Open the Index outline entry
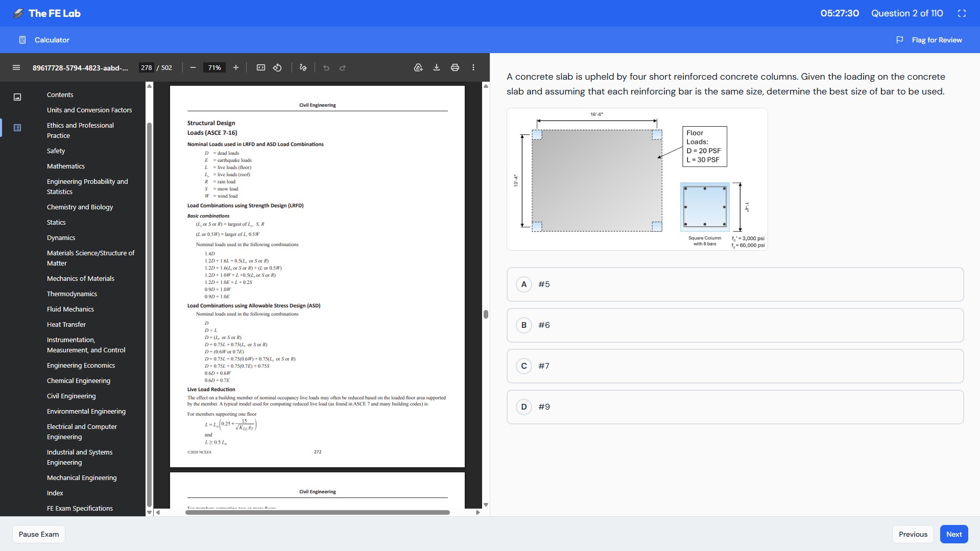 (x=55, y=493)
